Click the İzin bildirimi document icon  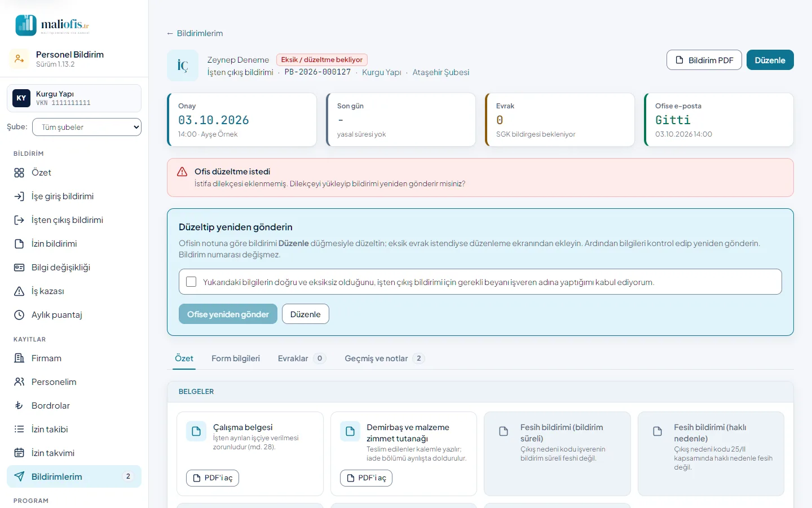(x=19, y=244)
